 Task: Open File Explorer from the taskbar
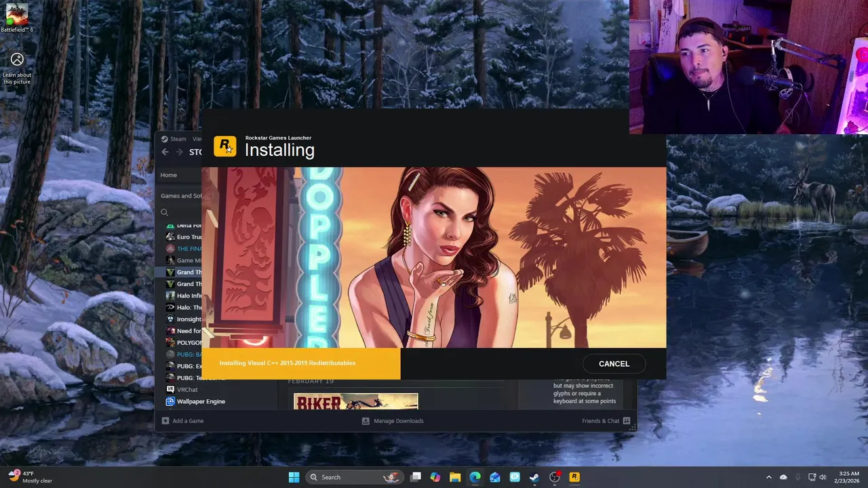[455, 477]
